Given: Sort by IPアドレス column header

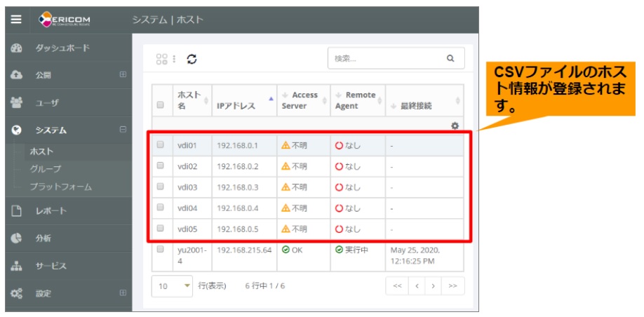Looking at the screenshot, I should pyautogui.click(x=235, y=106).
